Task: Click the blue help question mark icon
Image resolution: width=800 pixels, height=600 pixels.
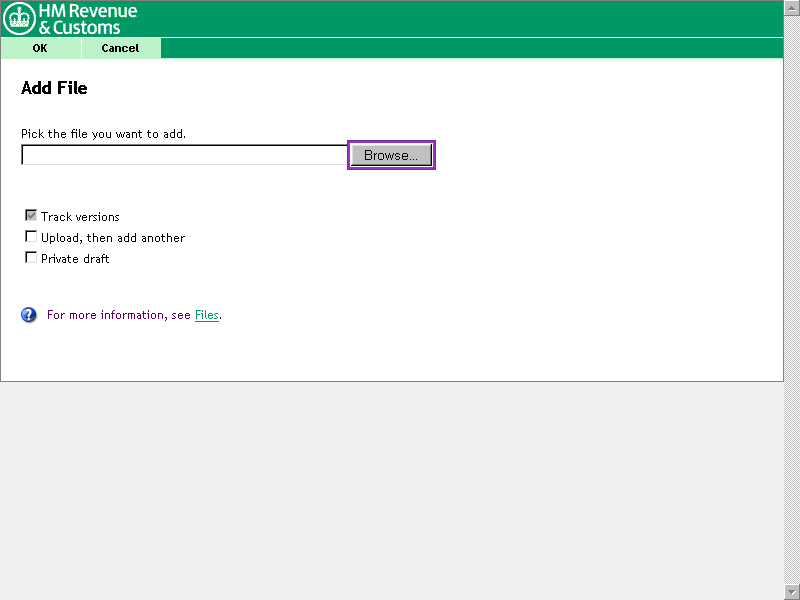Action: point(29,315)
